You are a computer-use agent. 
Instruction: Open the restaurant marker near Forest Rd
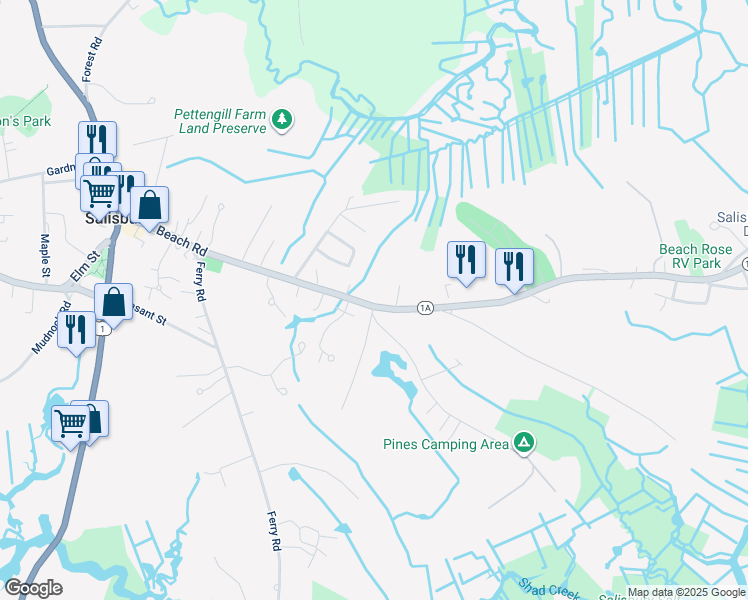98,139
